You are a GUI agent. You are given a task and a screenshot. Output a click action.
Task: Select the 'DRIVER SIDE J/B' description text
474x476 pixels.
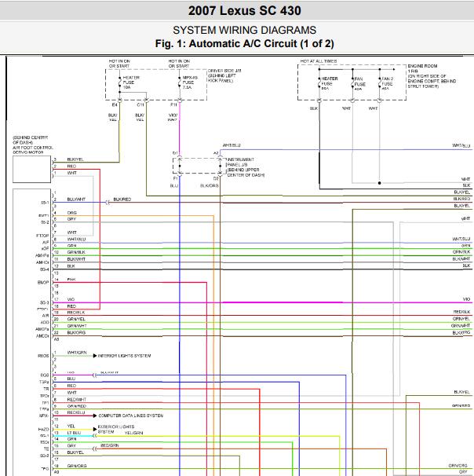pos(224,75)
